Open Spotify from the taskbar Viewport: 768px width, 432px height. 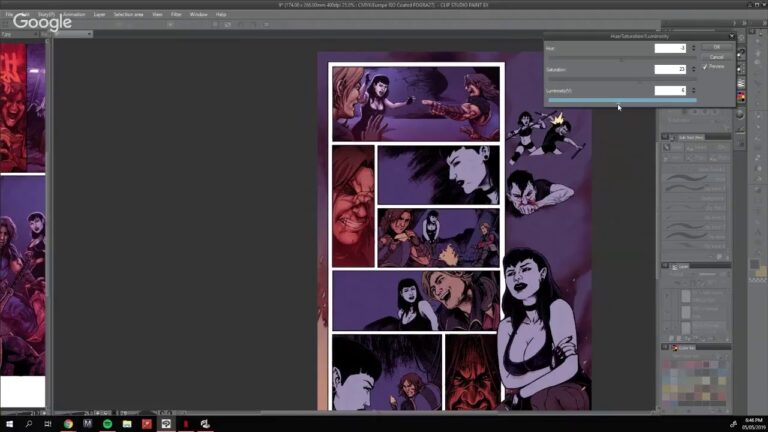(107, 424)
